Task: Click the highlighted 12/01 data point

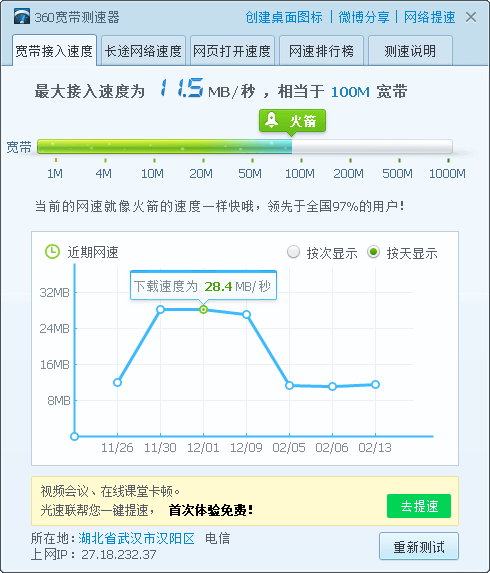Action: click(204, 310)
